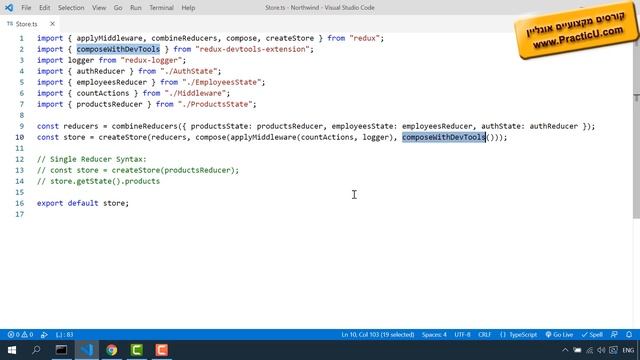Image resolution: width=640 pixels, height=360 pixels.
Task: Close the Store.ts tab
Action: coord(52,24)
